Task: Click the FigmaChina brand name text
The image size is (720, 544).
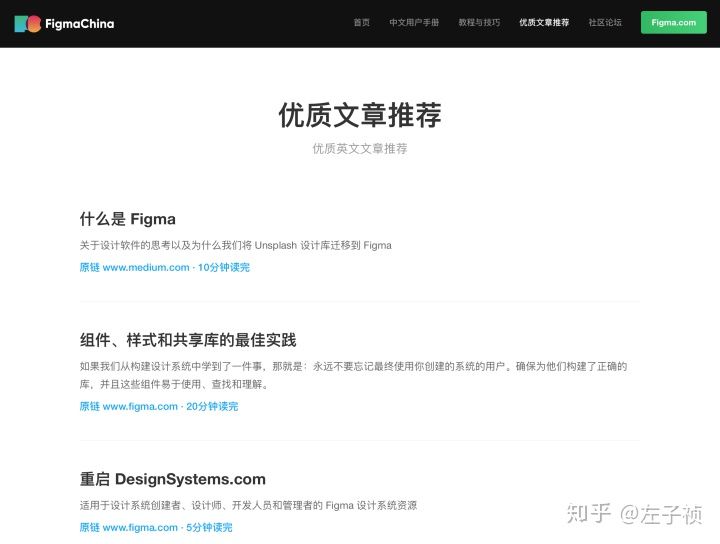Action: click(x=80, y=24)
